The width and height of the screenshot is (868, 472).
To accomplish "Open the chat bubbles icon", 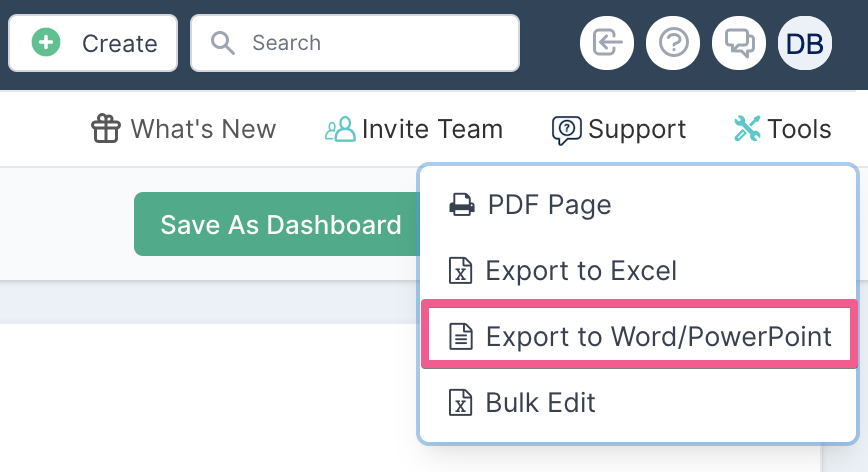I will [738, 43].
